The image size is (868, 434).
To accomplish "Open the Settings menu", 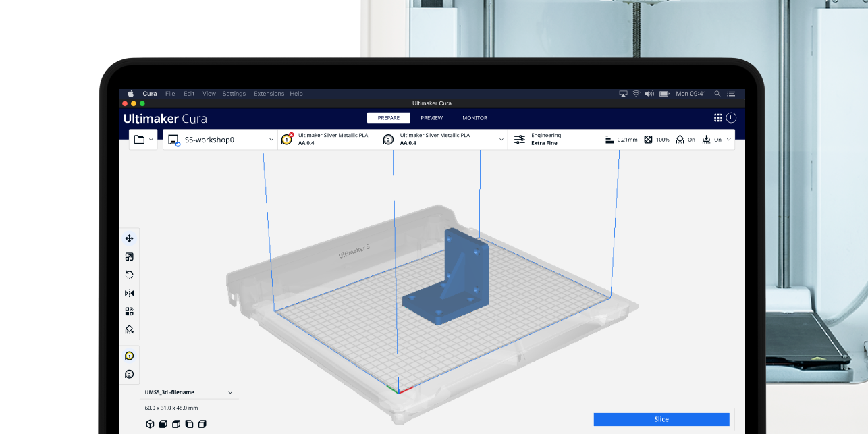I will 234,94.
